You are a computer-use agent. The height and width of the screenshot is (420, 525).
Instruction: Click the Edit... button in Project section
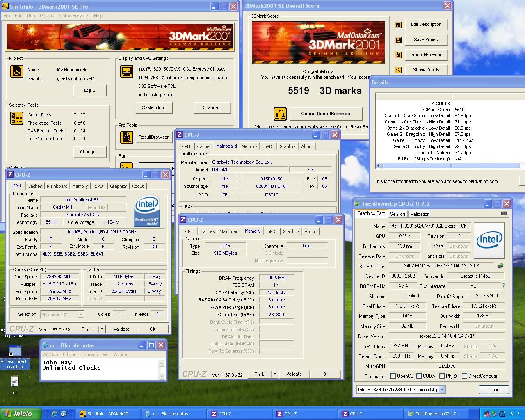[x=89, y=90]
